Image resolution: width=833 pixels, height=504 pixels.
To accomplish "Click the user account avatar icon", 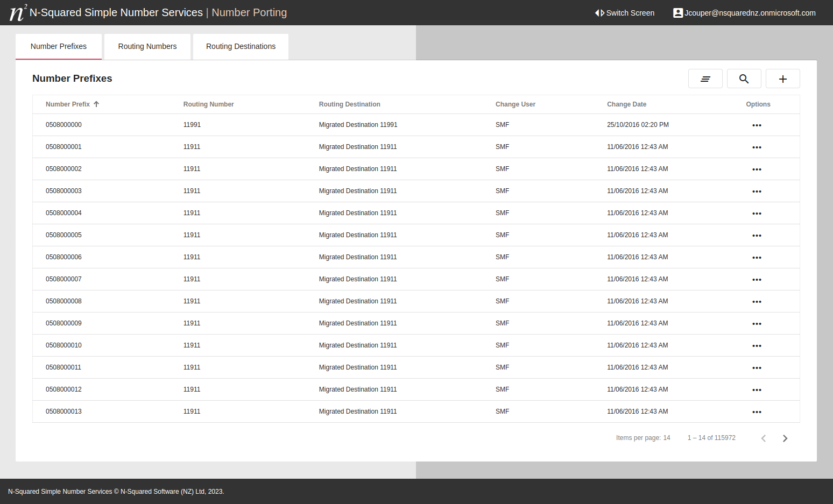I will 677,13.
